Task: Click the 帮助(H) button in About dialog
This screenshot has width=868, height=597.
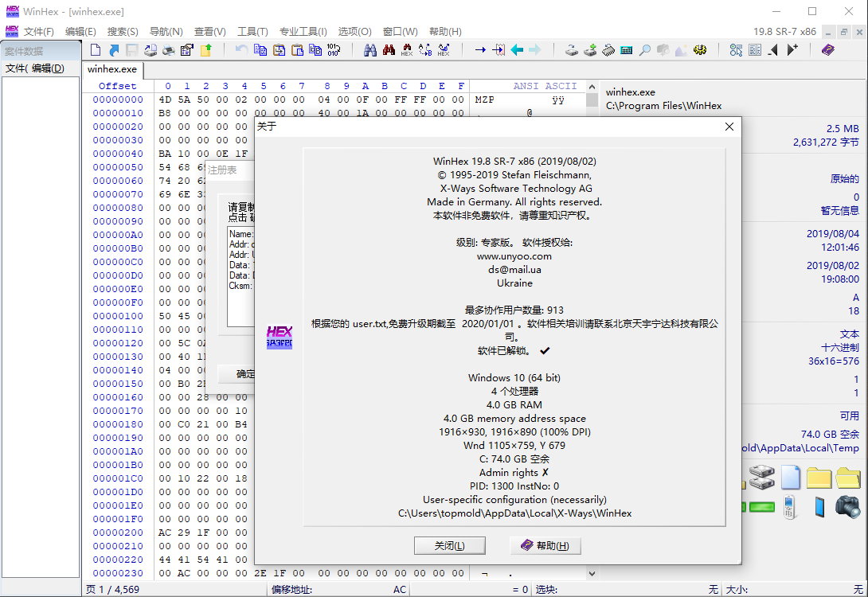Action: (545, 545)
